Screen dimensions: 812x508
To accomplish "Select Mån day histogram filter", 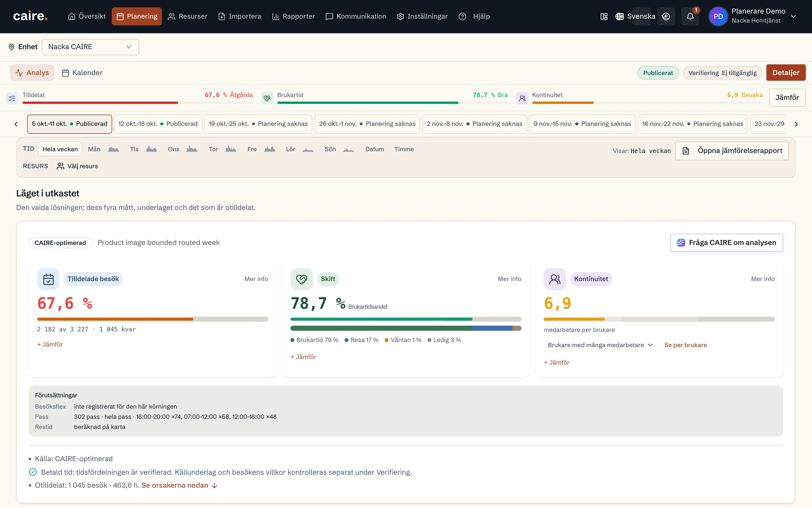I will (103, 149).
